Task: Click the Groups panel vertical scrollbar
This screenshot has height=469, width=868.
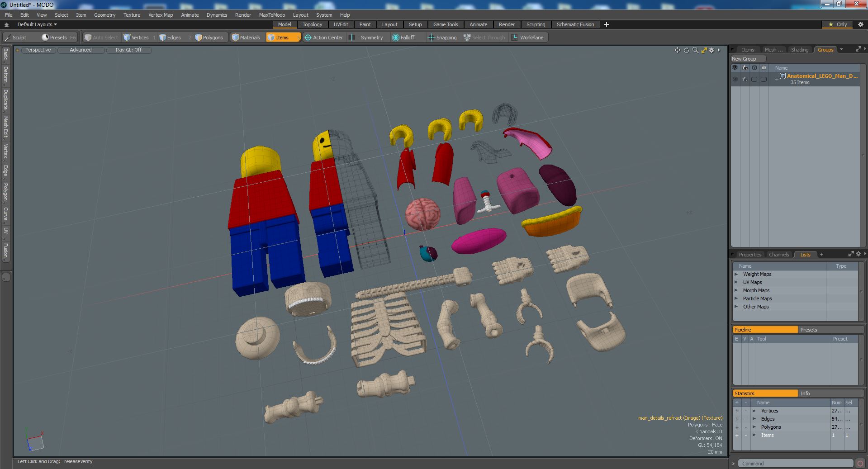Action: [x=863, y=156]
